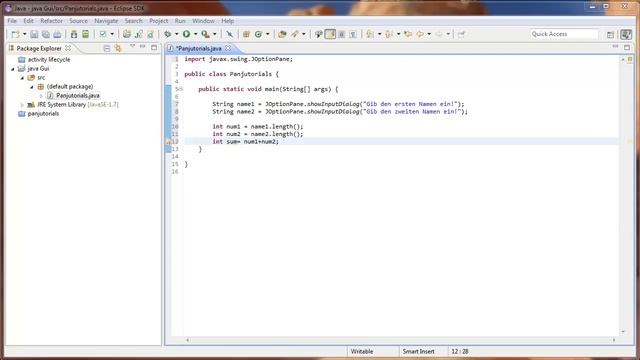The width and height of the screenshot is (640, 360).
Task: Click the fold toggle on line 5
Action: tap(181, 89)
